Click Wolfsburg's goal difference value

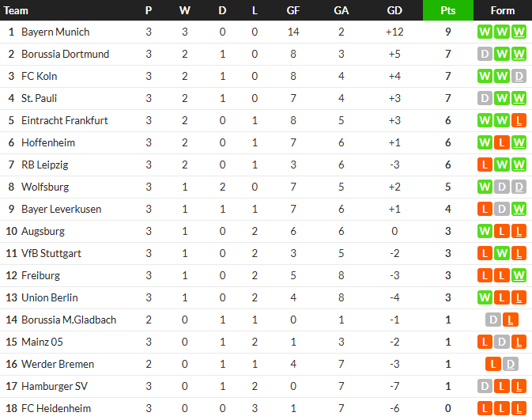394,187
